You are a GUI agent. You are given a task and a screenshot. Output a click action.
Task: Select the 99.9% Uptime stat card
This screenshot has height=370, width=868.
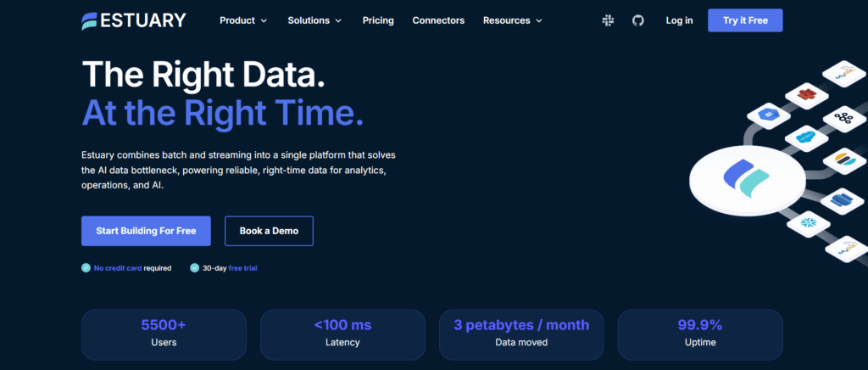click(699, 334)
